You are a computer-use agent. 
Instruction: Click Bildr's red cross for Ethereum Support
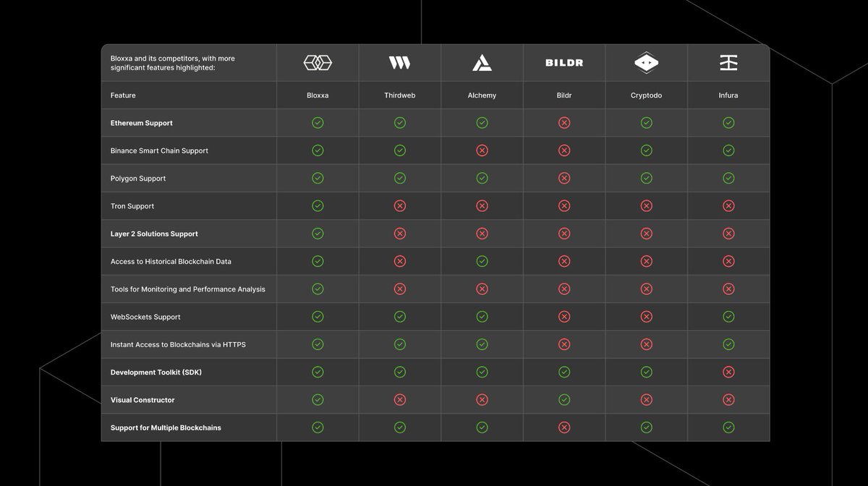(564, 123)
